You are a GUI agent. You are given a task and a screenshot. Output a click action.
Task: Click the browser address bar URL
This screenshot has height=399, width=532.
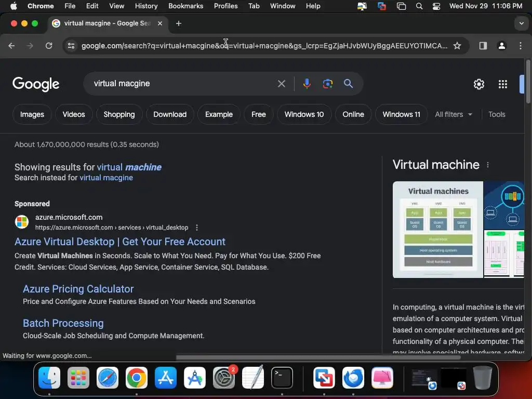(x=264, y=46)
